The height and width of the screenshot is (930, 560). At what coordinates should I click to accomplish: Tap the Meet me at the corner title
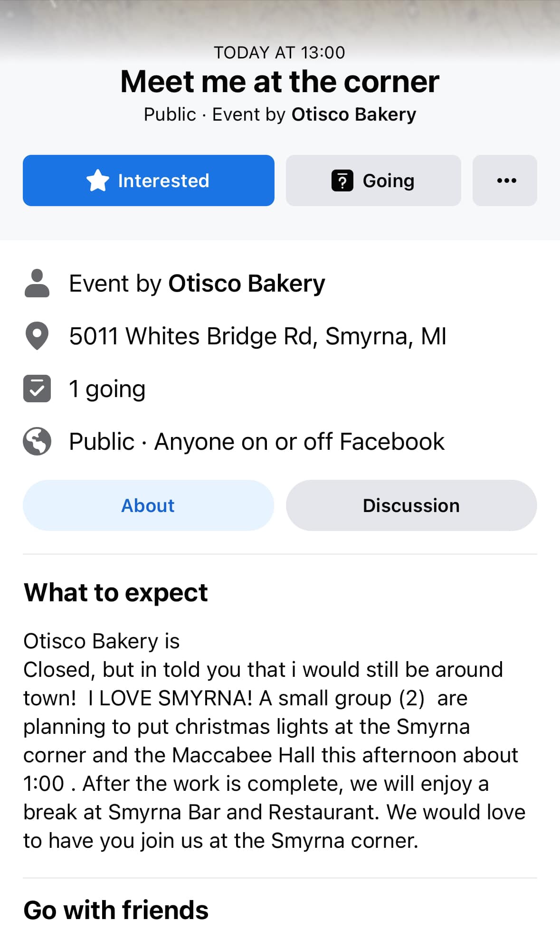pos(280,82)
